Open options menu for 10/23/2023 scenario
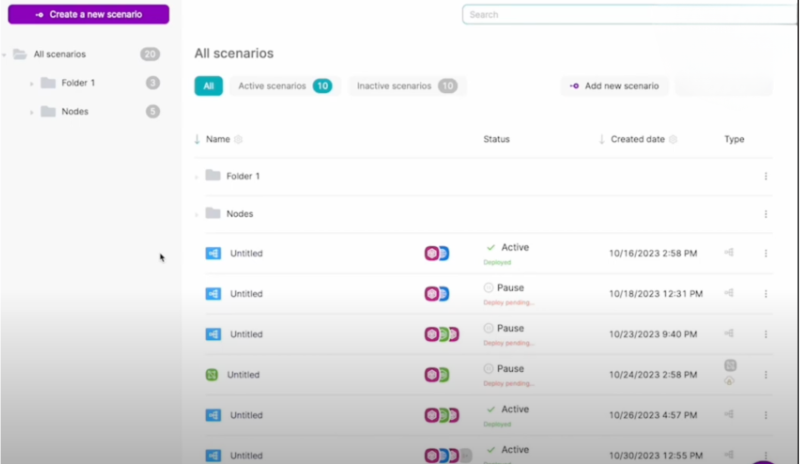800x464 pixels. pos(766,334)
